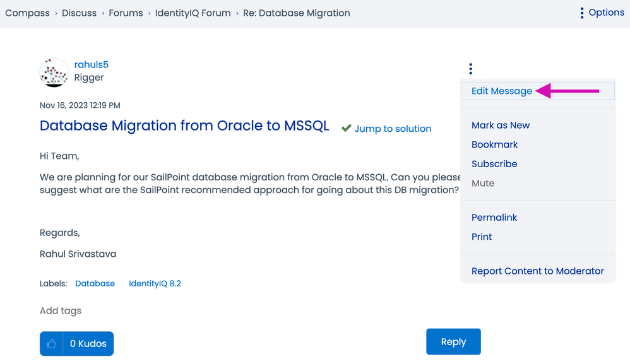
Task: Open the post's three-dot actions menu
Action: click(470, 69)
